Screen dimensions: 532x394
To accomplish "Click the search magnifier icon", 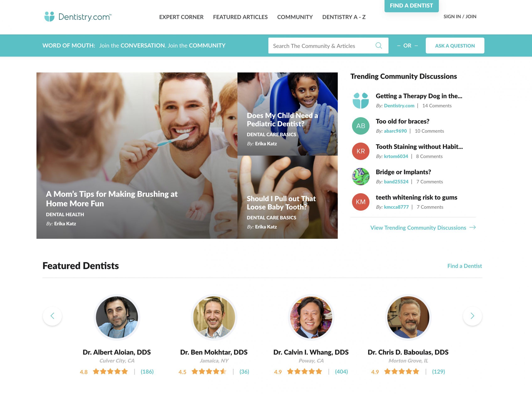I will point(378,45).
